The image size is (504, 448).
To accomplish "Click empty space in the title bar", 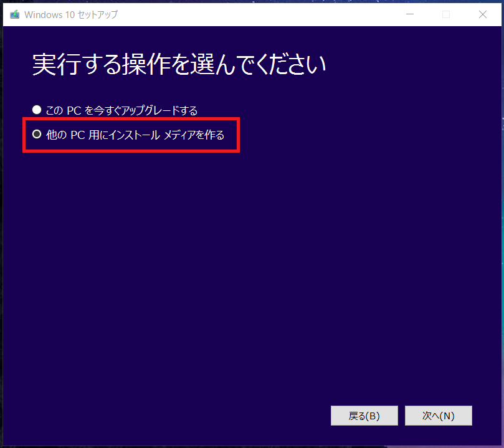I will point(249,14).
